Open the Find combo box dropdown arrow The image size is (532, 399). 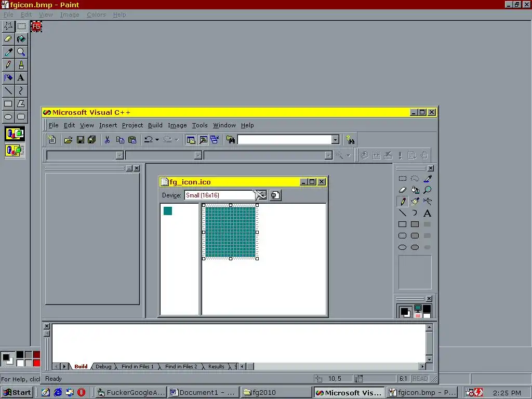335,139
